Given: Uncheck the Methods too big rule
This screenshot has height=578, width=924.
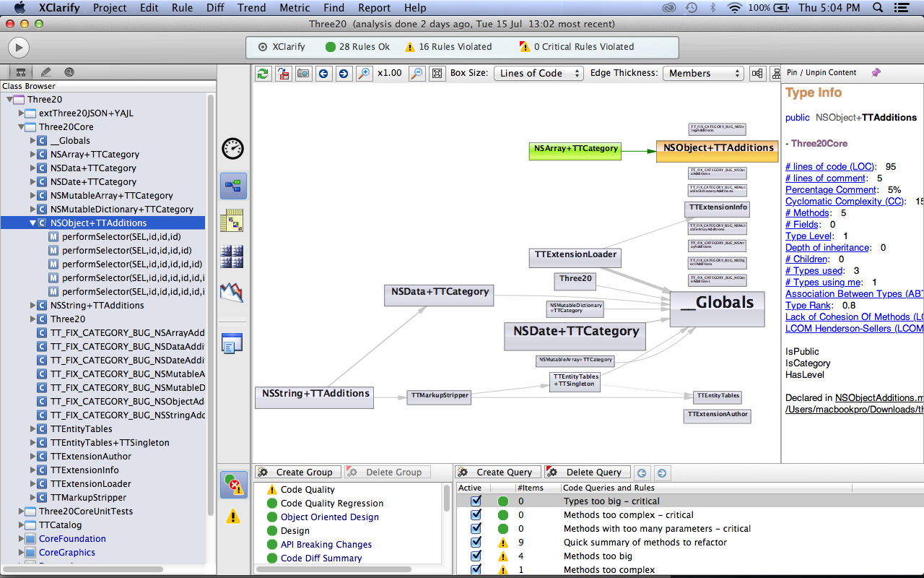Looking at the screenshot, I should pyautogui.click(x=476, y=556).
